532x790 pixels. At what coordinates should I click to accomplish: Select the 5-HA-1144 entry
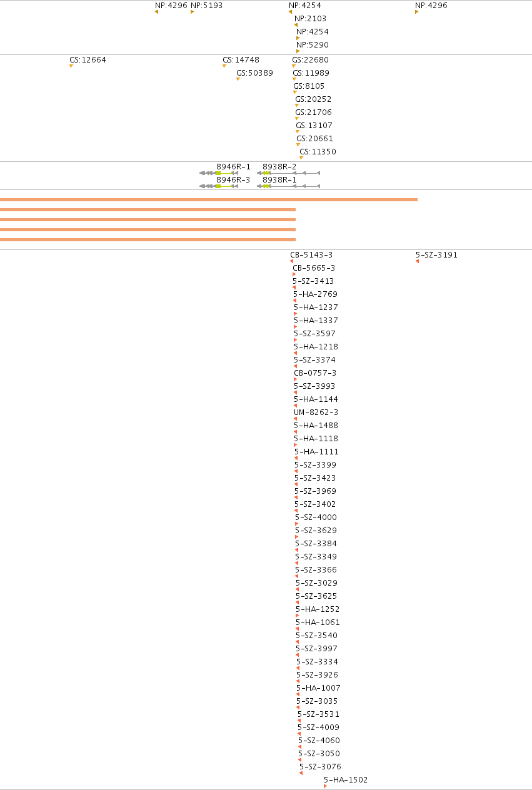click(x=316, y=399)
